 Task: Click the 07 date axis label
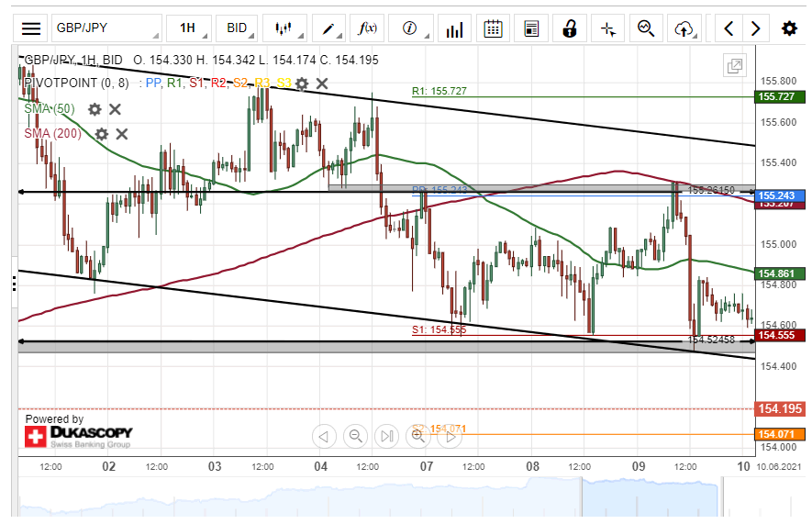427,466
